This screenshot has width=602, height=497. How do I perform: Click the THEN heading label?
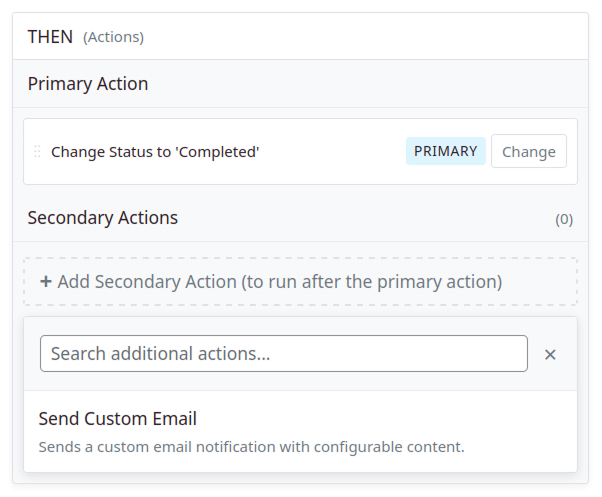(x=50, y=37)
